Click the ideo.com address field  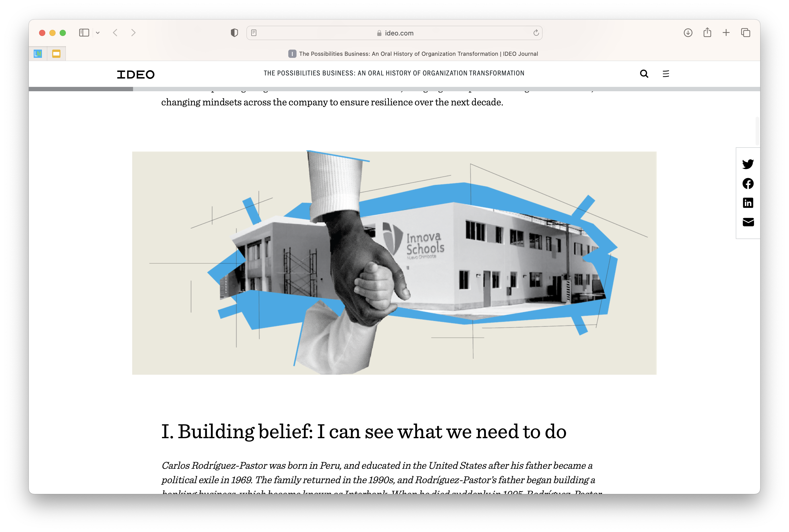click(x=395, y=33)
